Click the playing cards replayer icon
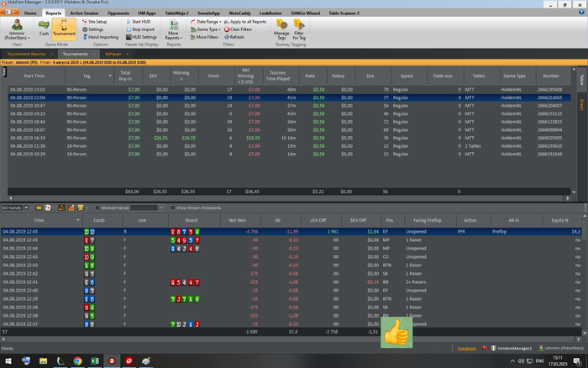The width and height of the screenshot is (588, 368). point(48,208)
